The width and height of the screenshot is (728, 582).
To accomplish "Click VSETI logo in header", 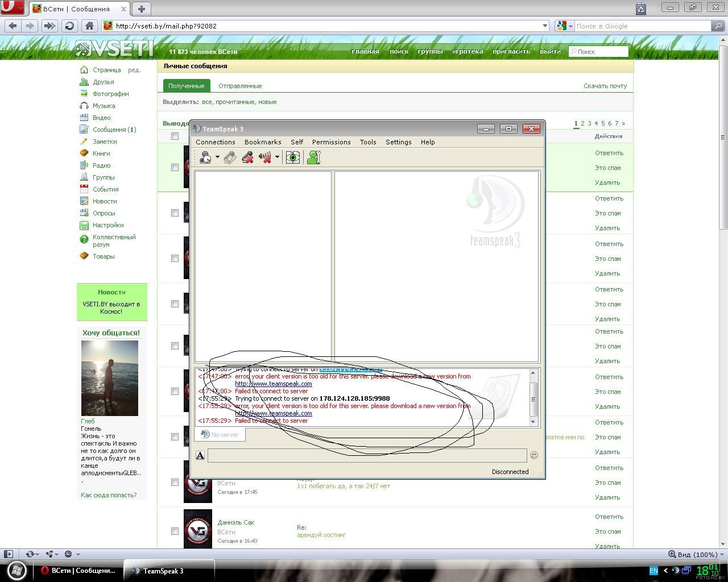I will tap(114, 49).
